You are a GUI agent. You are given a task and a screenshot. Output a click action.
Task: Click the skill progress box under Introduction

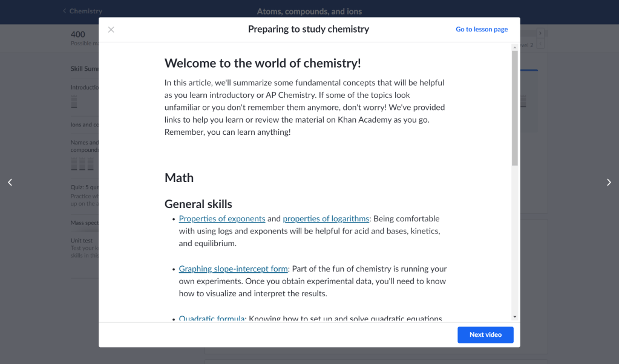point(74,101)
